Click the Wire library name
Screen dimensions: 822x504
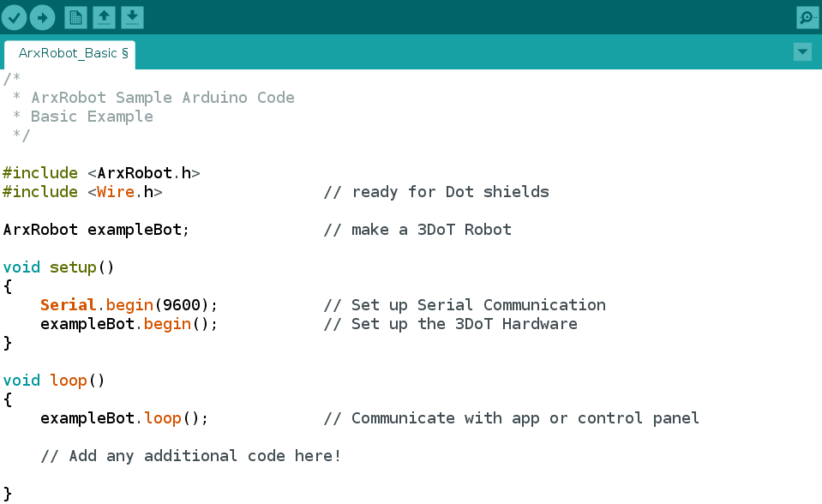pos(116,192)
